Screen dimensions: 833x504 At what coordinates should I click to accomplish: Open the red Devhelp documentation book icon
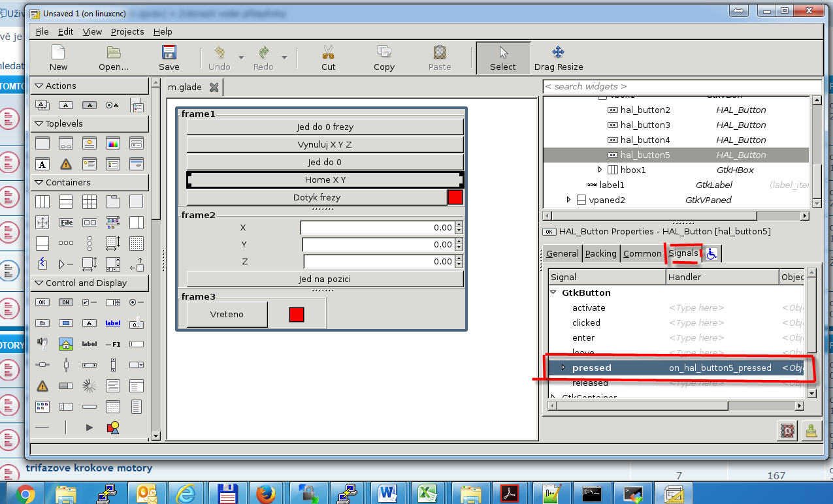(x=788, y=431)
